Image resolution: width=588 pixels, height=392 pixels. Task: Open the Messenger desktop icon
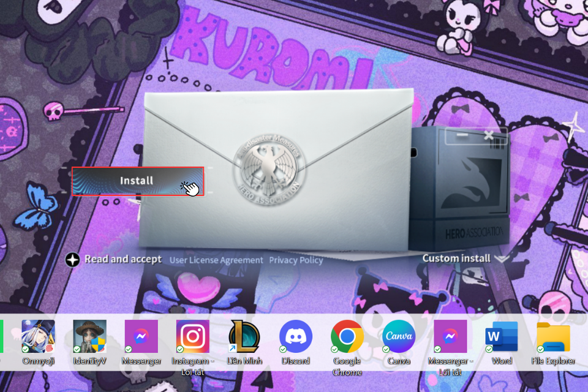[x=141, y=336]
